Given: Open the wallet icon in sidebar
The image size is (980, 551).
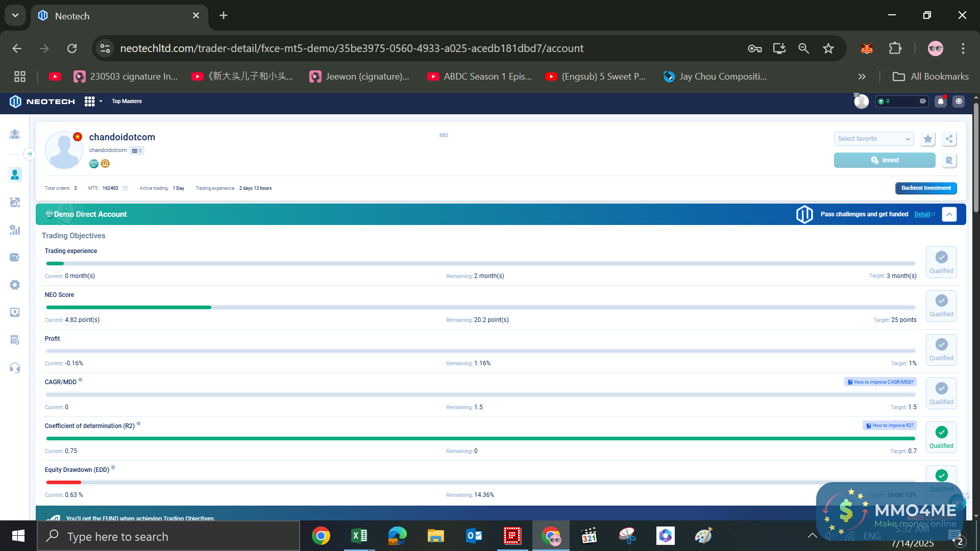Looking at the screenshot, I should click(15, 257).
